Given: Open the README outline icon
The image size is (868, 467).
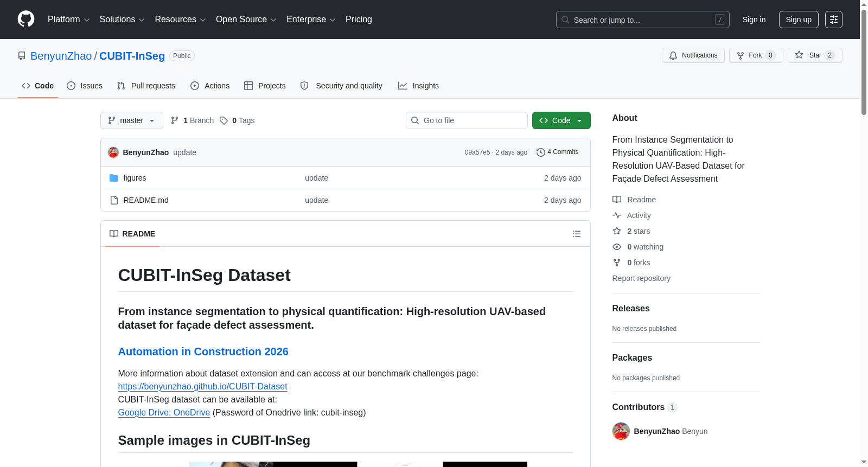Looking at the screenshot, I should pos(577,234).
